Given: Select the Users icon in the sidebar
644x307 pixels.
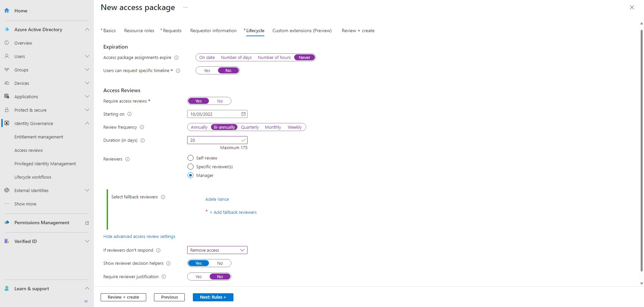Looking at the screenshot, I should point(7,56).
